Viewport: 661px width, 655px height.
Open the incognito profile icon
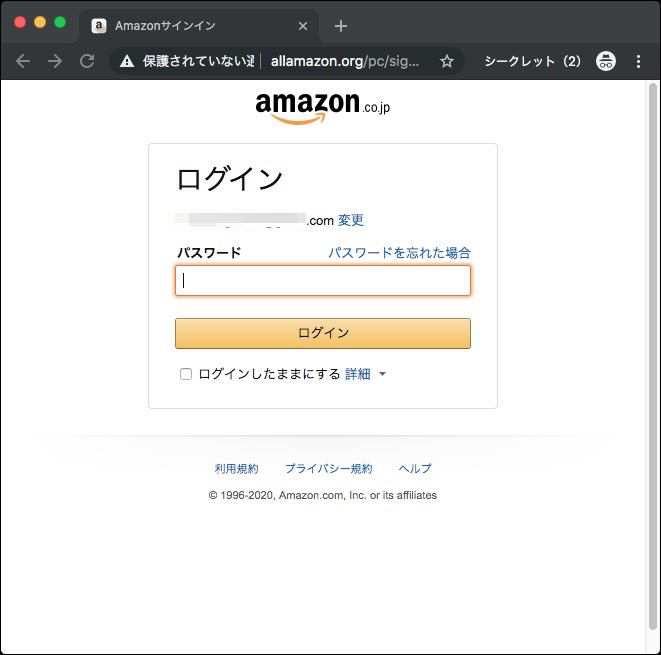pos(606,61)
